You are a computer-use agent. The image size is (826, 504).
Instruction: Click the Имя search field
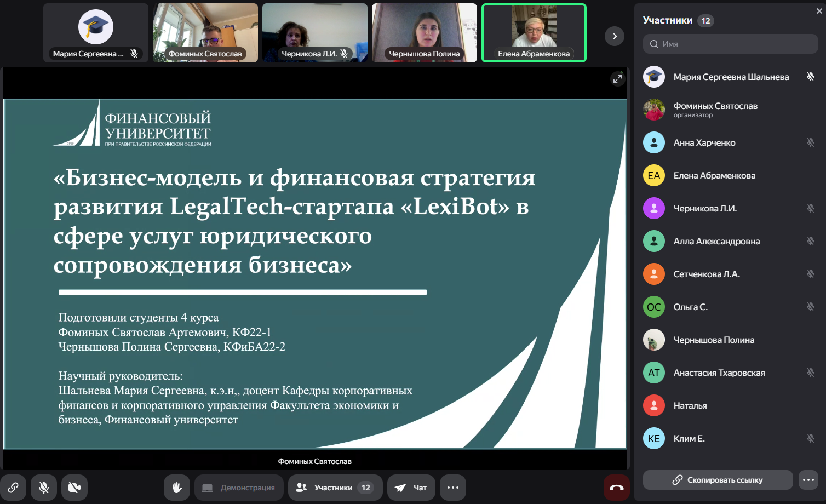point(730,44)
